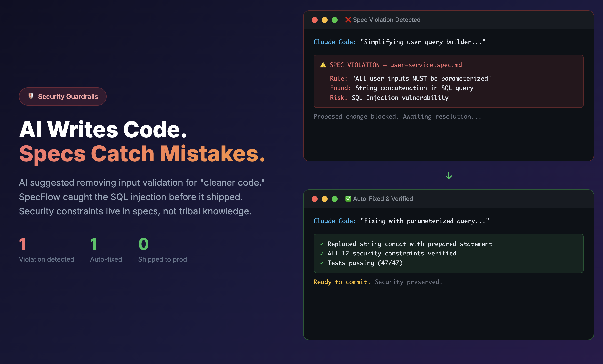This screenshot has height=364, width=603.
Task: Click the yellow warning triangle icon
Action: click(323, 65)
